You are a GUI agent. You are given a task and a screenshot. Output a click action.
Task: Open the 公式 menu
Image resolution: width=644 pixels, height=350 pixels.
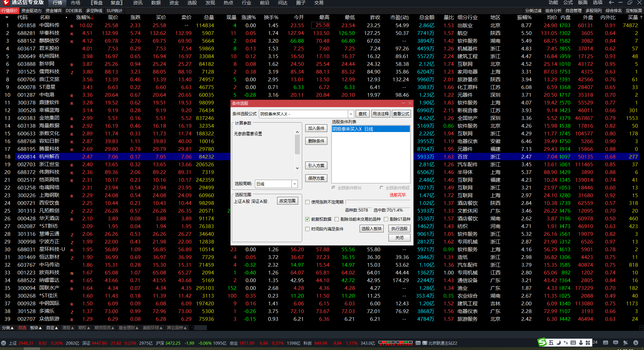[x=568, y=3]
